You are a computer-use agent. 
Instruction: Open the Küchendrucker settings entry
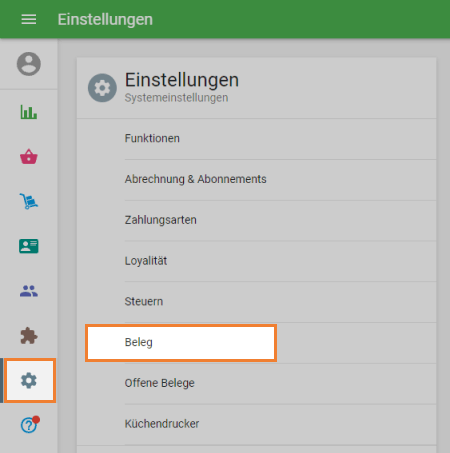tap(256, 424)
